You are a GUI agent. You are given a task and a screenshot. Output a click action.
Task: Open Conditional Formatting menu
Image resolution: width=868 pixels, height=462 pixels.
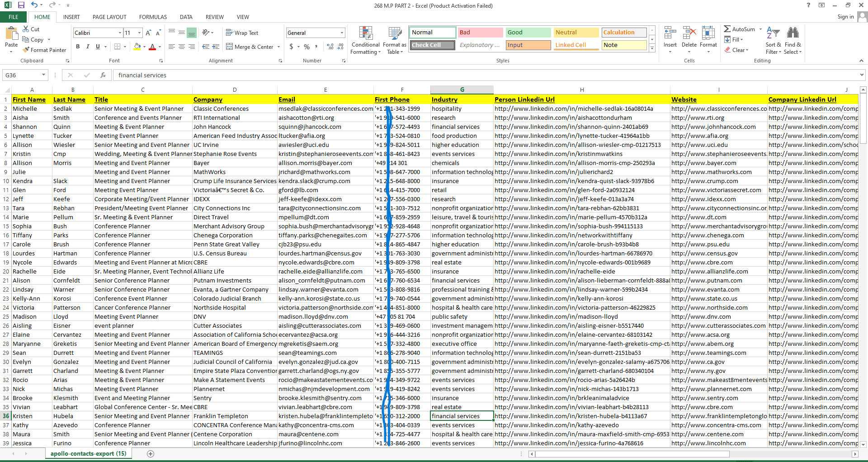click(x=365, y=40)
